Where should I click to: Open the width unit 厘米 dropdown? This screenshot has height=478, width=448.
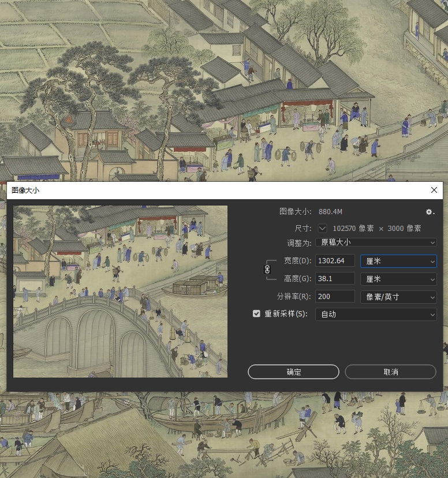398,262
